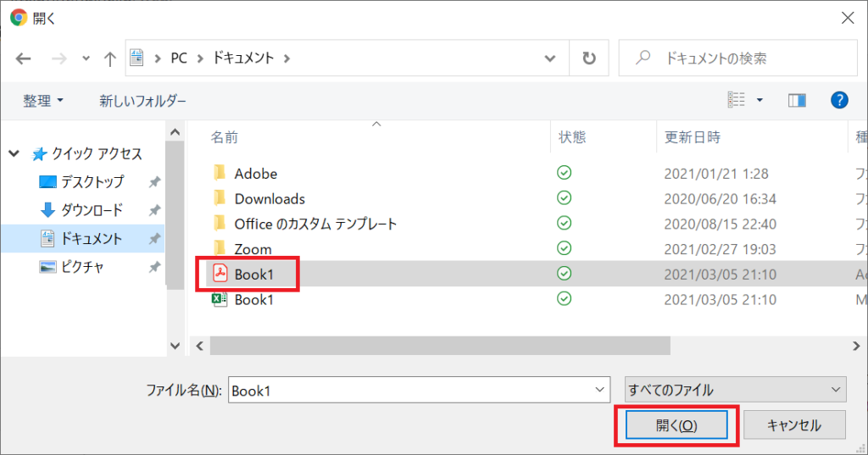This screenshot has height=455, width=868.
Task: Click the view layout icon
Action: pyautogui.click(x=737, y=101)
